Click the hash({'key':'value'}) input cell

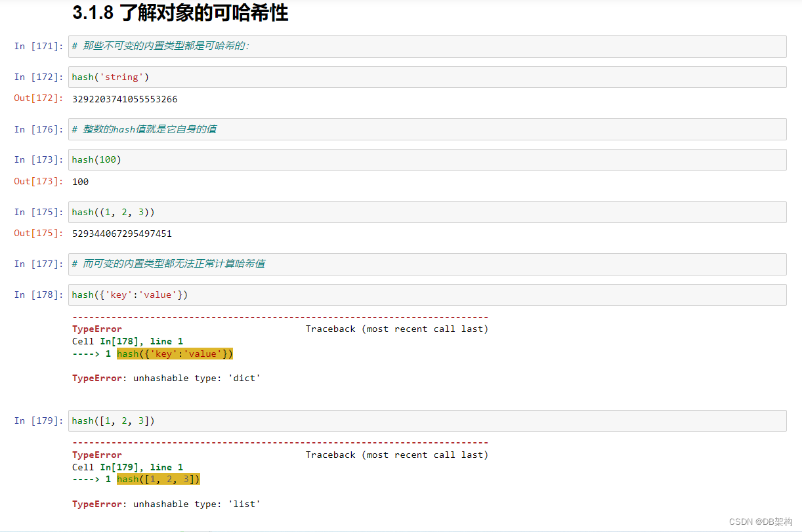pos(427,295)
